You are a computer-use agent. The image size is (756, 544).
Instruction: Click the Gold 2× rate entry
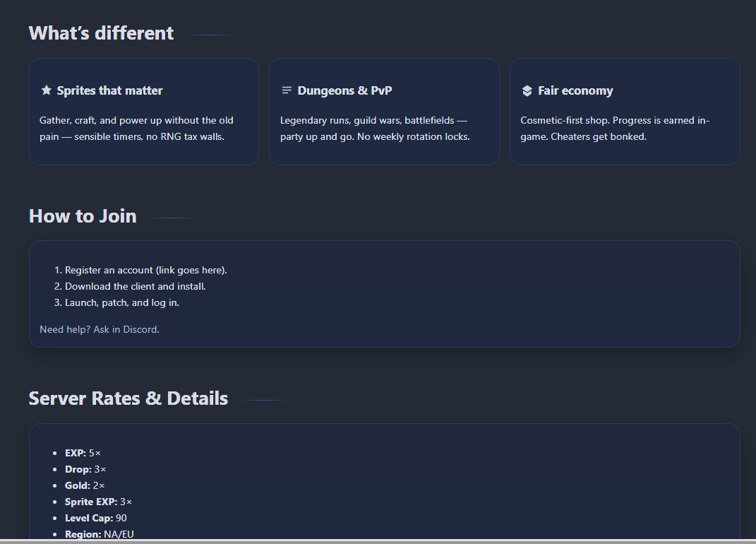(x=85, y=485)
